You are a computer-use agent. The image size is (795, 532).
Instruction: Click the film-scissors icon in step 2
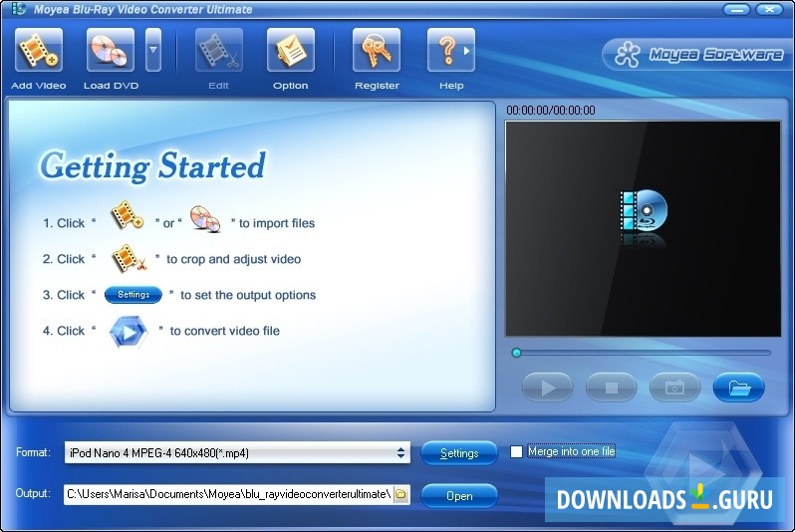pyautogui.click(x=129, y=259)
